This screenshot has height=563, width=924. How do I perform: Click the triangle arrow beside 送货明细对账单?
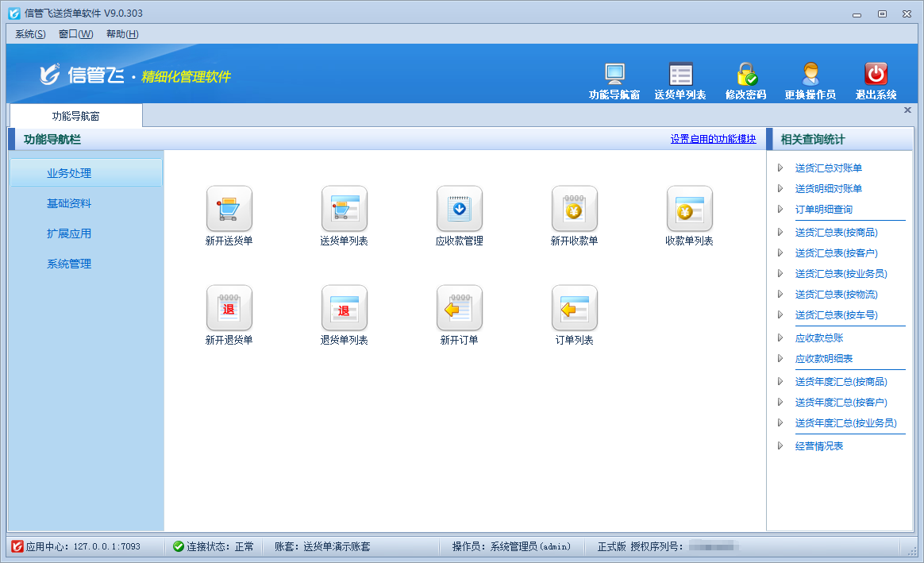pyautogui.click(x=780, y=189)
